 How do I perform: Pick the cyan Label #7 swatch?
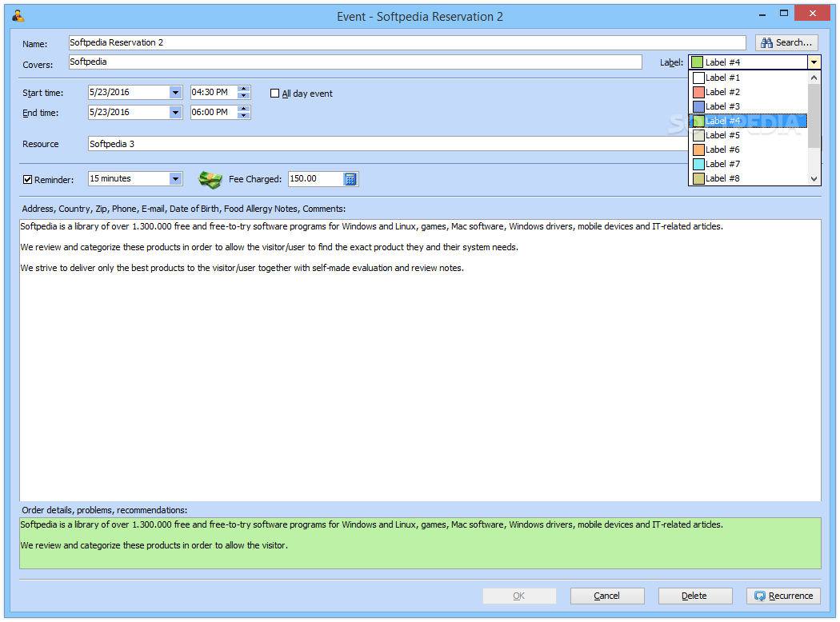(698, 164)
